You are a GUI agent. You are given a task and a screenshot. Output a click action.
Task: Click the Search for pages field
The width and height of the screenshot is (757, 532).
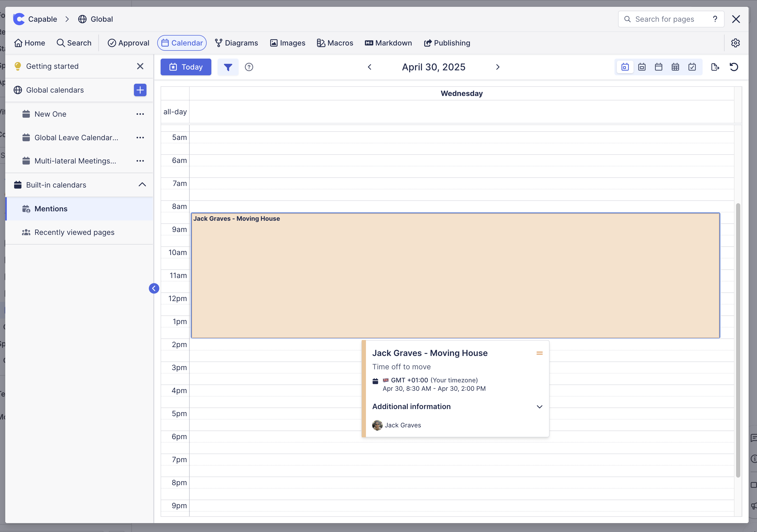pyautogui.click(x=664, y=19)
